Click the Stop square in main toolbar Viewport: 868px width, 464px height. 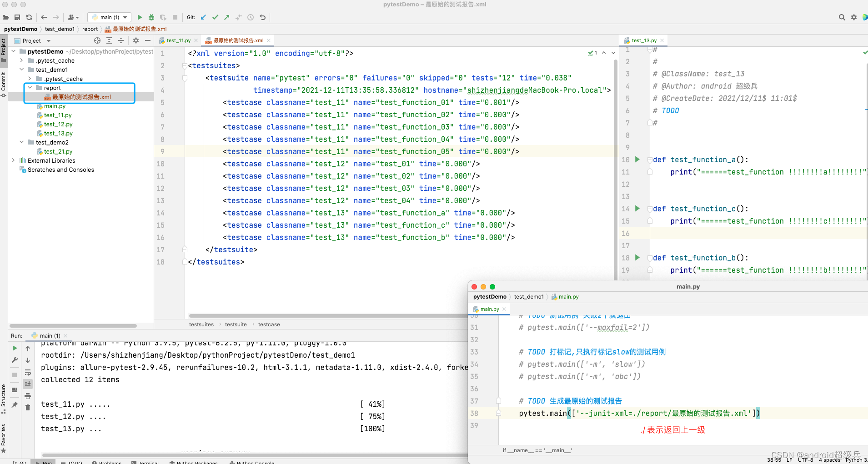pyautogui.click(x=175, y=17)
